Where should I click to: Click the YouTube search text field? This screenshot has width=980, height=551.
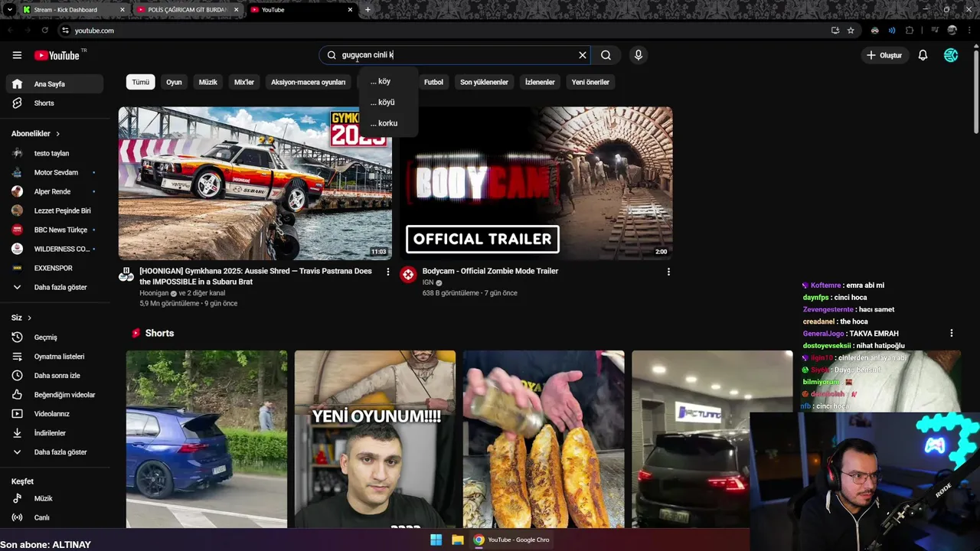(x=456, y=55)
